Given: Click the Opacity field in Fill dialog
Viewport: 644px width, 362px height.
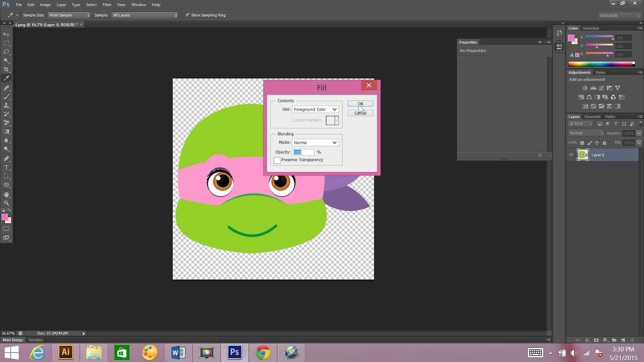Looking at the screenshot, I should coord(303,152).
